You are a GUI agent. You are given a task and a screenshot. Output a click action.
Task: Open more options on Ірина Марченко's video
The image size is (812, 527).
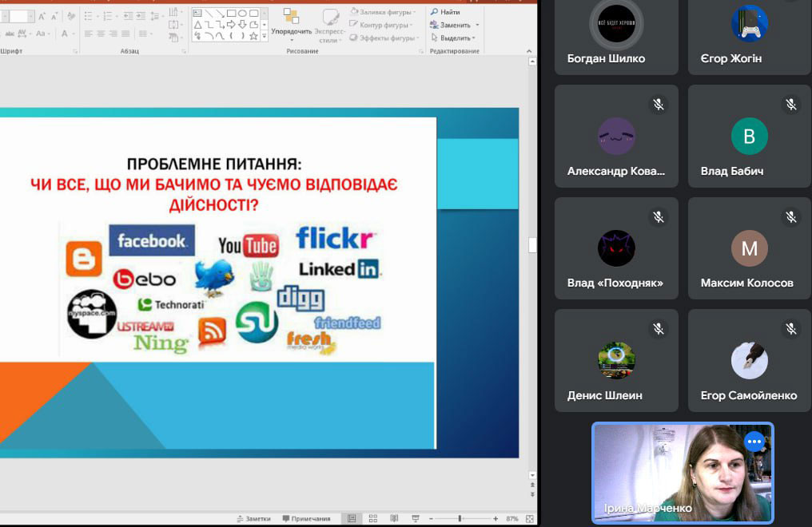click(x=754, y=441)
